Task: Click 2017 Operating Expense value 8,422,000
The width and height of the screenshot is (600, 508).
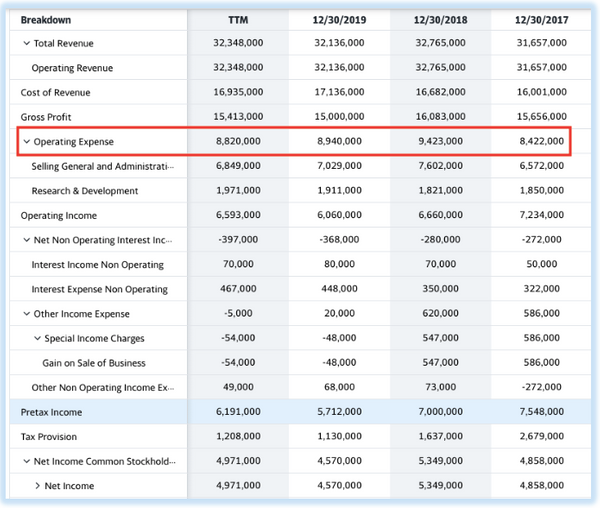Action: coord(541,141)
